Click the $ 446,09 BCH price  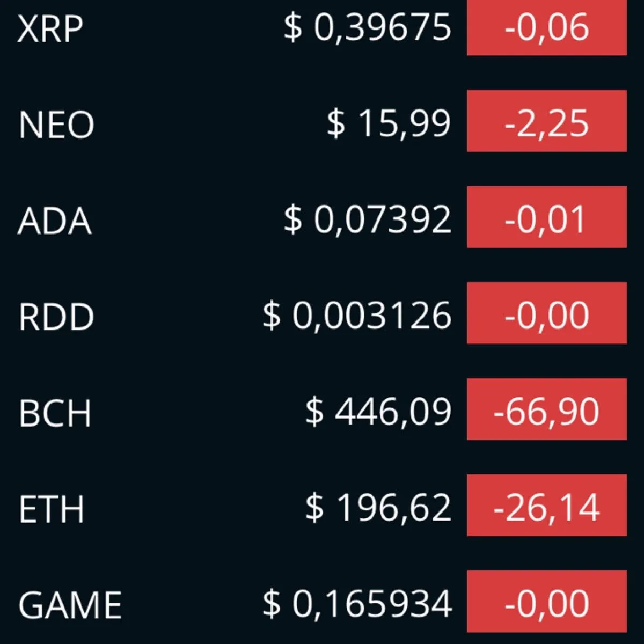(x=378, y=412)
